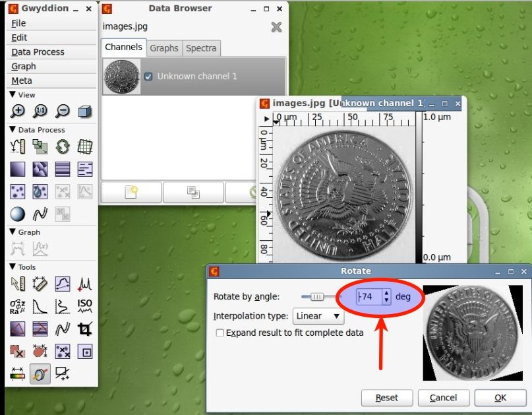
Task: Click the Rotate icon with green circular arrows
Action: tap(63, 146)
